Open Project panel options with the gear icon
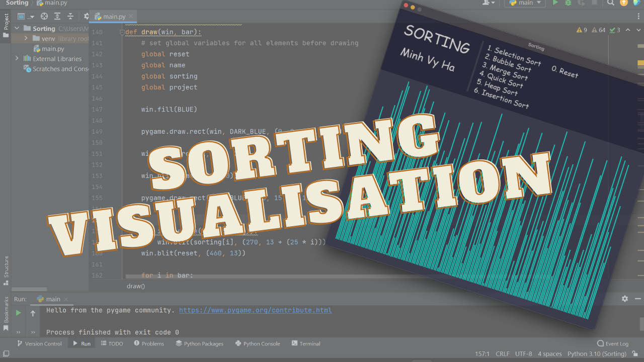Viewport: 644px width, 362px height. click(x=86, y=16)
